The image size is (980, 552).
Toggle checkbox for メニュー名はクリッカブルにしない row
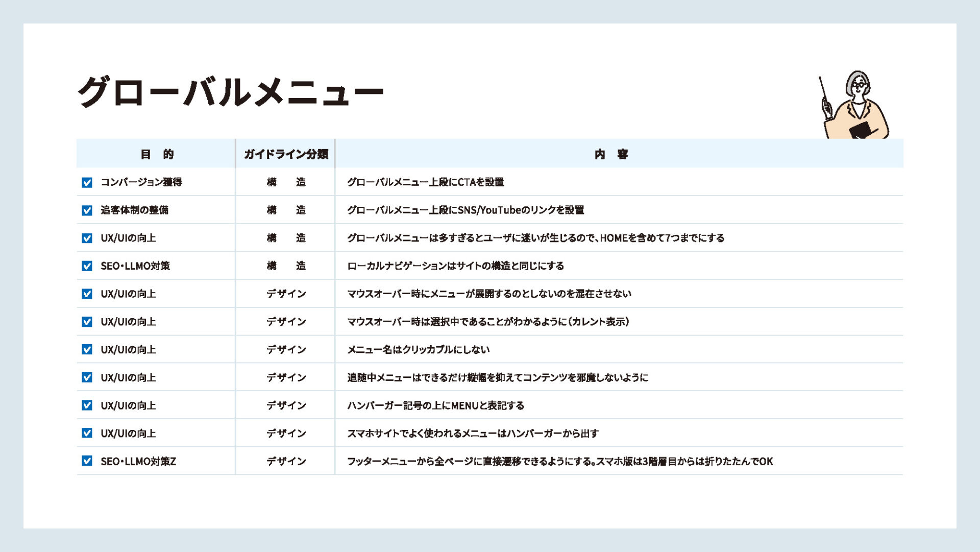pos(87,349)
